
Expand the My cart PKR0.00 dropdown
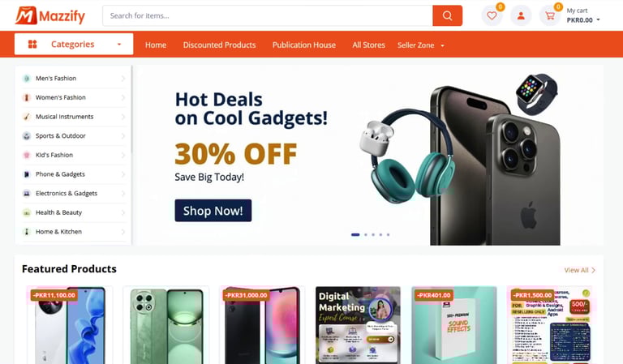583,16
